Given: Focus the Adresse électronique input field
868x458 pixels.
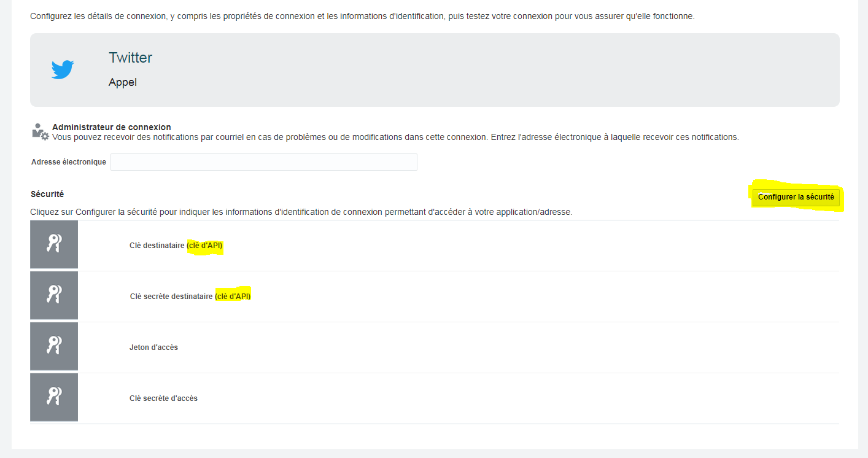Looking at the screenshot, I should tap(263, 162).
